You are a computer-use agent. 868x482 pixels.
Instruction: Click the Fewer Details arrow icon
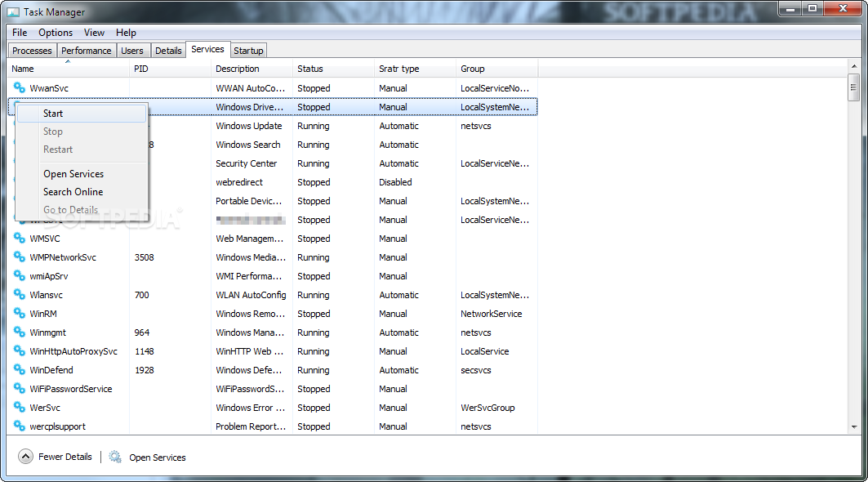(x=25, y=457)
